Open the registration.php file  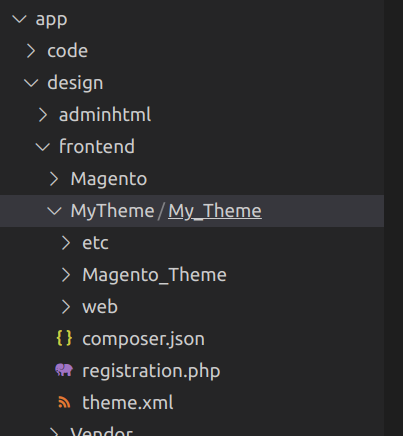point(151,371)
